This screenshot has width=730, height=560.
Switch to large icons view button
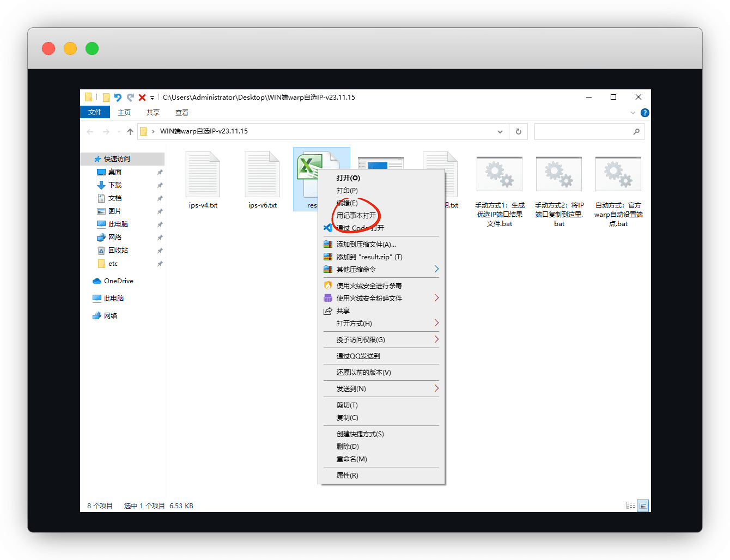coord(643,506)
